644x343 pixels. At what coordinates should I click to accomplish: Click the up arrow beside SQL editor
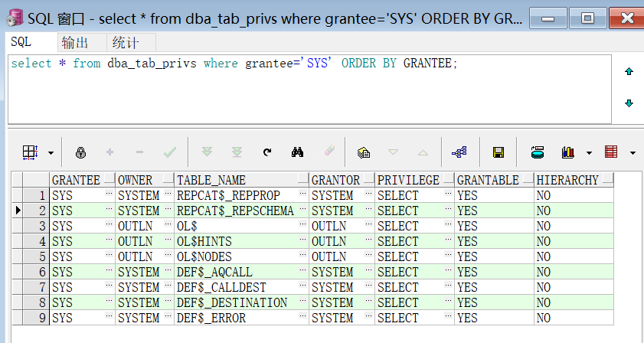click(629, 71)
